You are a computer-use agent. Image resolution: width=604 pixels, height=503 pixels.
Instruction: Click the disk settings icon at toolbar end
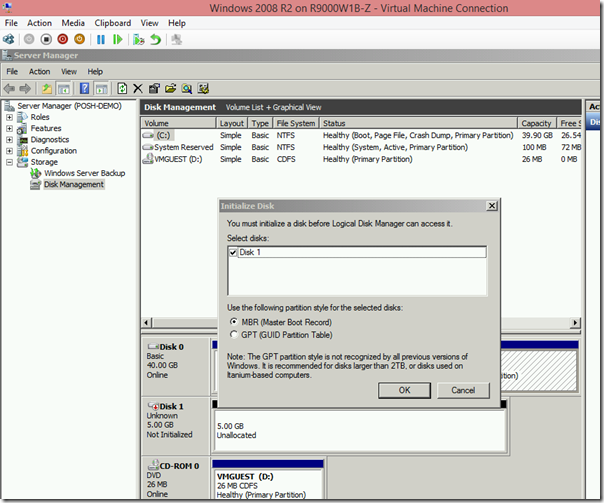point(203,89)
